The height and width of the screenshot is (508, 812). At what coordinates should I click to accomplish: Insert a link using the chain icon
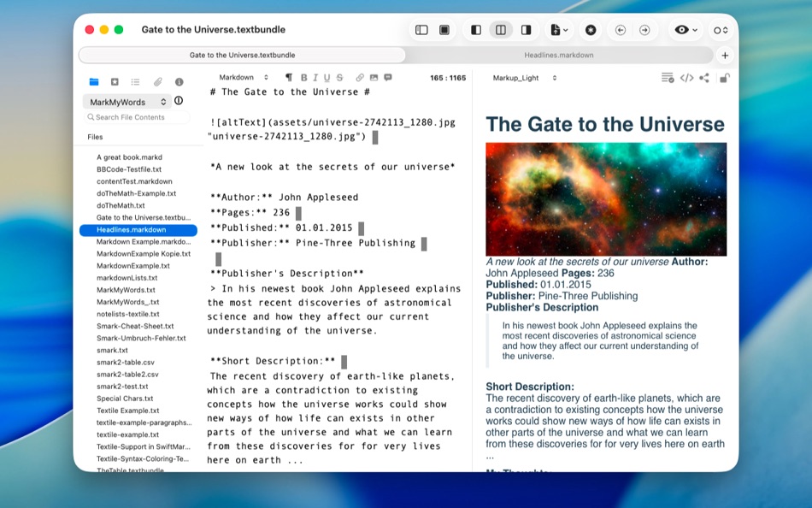[358, 77]
